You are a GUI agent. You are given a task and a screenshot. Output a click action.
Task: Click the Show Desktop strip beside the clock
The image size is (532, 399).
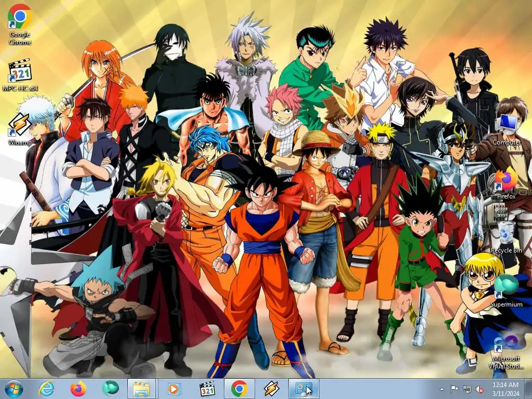(528, 389)
